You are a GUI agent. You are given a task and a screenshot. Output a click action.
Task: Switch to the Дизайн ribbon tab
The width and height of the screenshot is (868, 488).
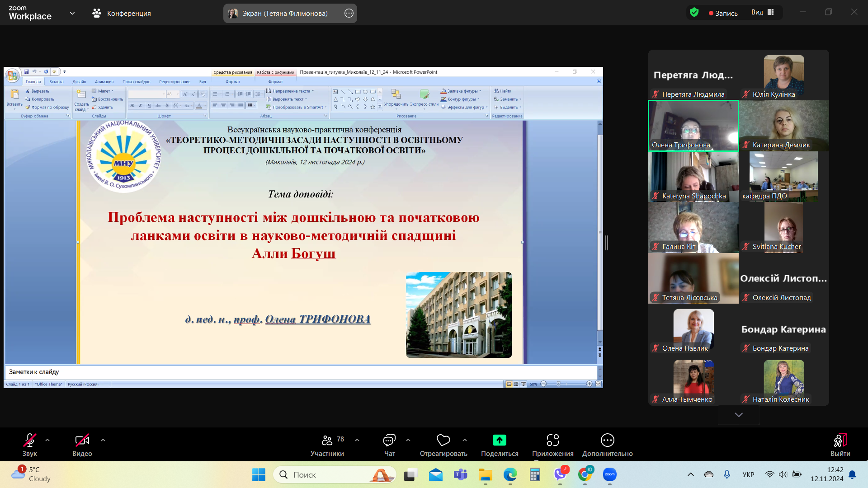pos(79,82)
